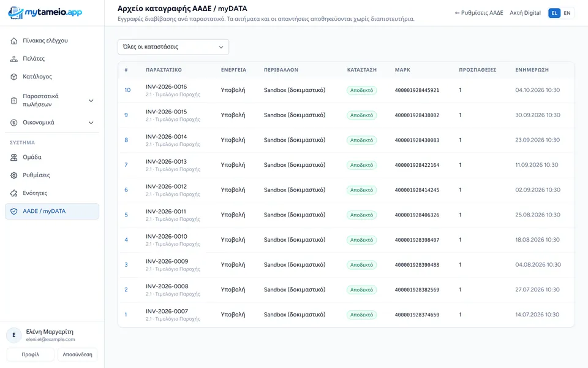The image size is (588, 368).
Task: Click the Ακτή Digital company name
Action: (x=525, y=13)
